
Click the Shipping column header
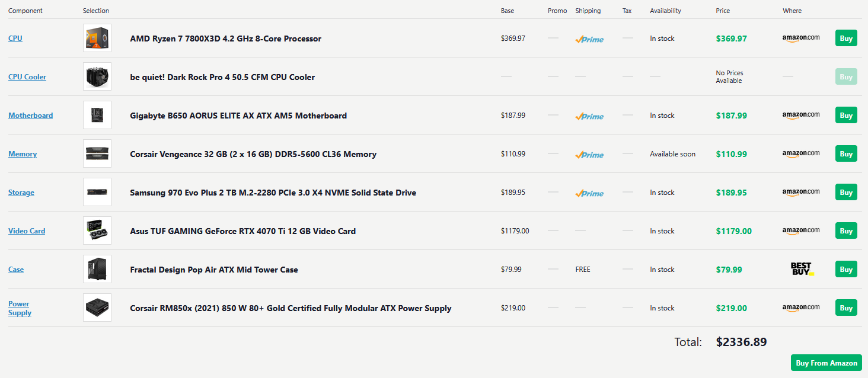[x=588, y=11]
